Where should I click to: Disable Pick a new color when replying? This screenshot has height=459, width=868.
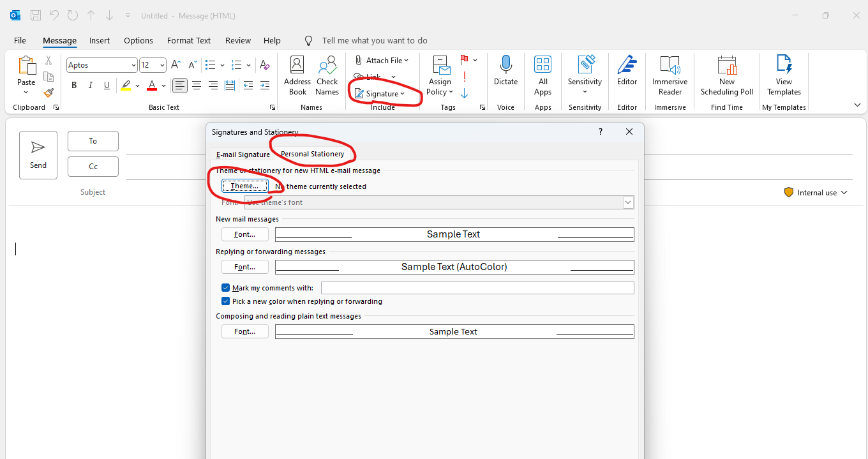click(x=225, y=301)
